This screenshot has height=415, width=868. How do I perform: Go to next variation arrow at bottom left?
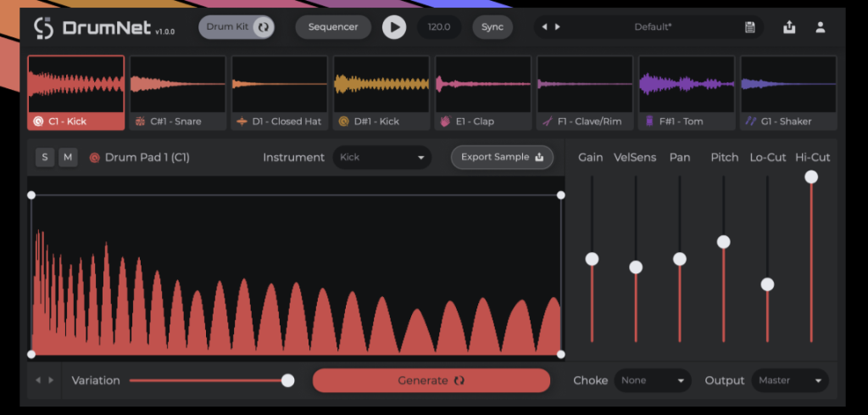point(51,380)
